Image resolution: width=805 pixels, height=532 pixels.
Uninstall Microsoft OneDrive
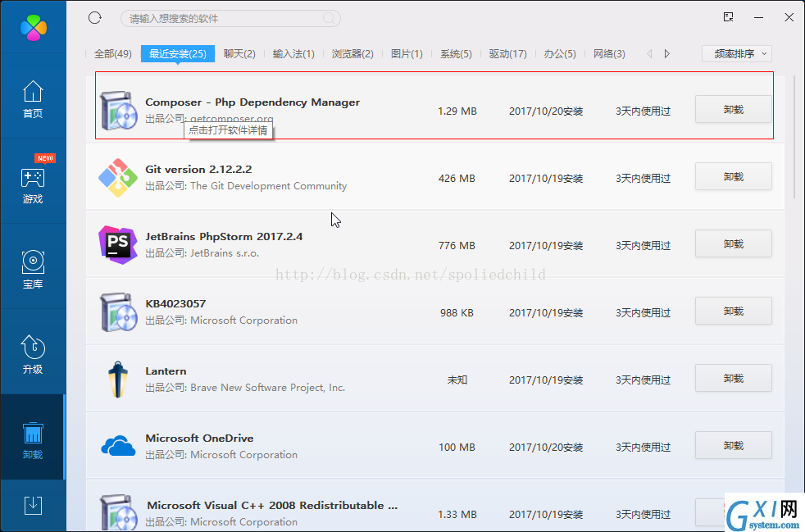point(733,446)
